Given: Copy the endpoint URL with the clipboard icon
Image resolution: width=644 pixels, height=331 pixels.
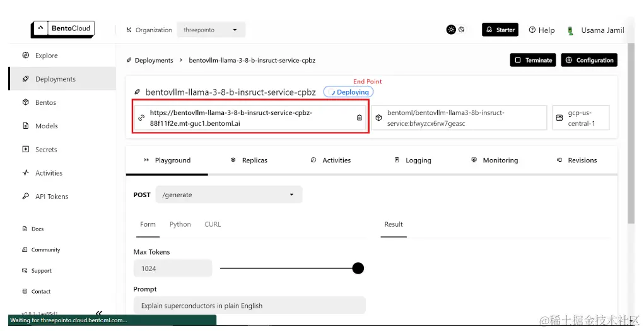Looking at the screenshot, I should click(360, 117).
